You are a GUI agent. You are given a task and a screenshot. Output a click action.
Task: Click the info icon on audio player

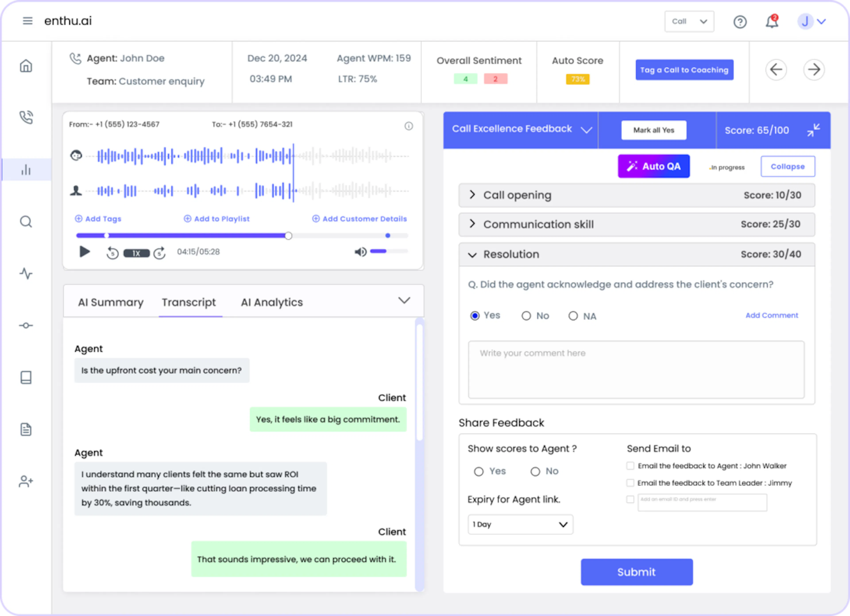[409, 126]
